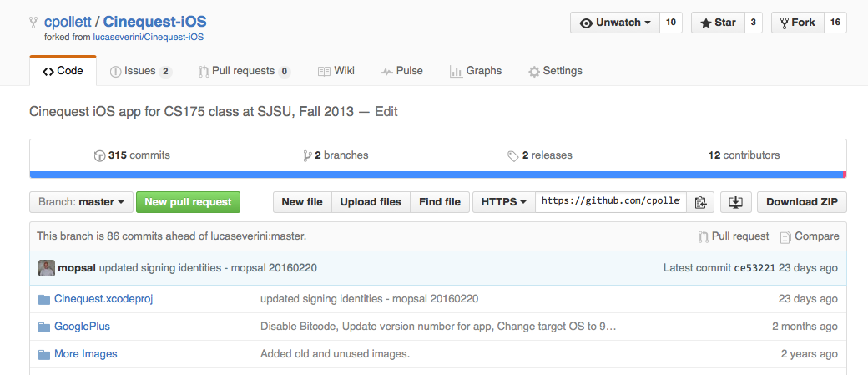
Task: Click the stargazers count 3
Action: (753, 23)
